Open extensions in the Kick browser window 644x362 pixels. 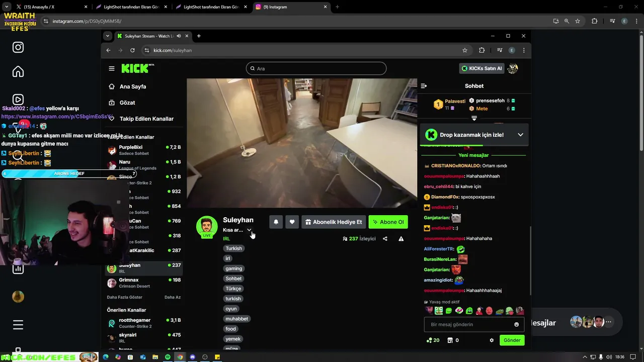(481, 50)
